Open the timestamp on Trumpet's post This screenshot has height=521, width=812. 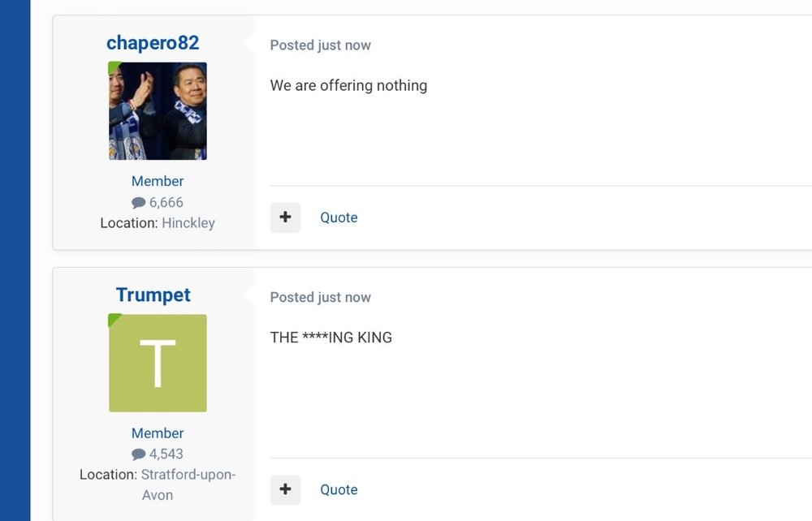321,298
